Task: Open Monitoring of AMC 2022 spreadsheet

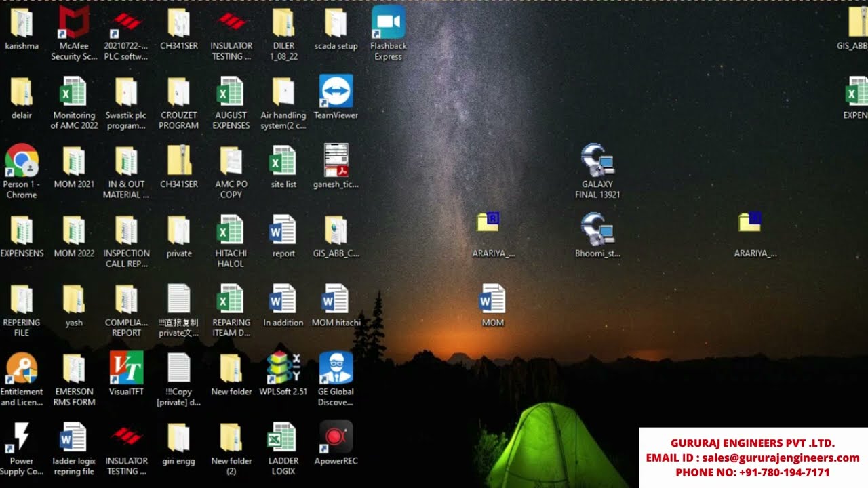Action: coord(74,102)
